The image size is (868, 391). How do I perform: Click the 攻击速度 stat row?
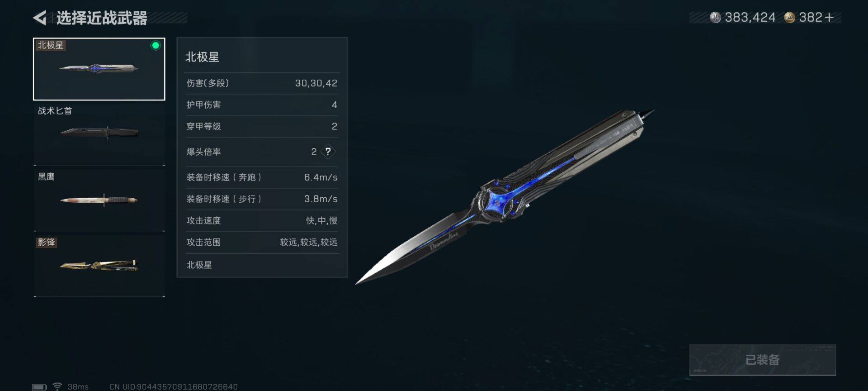262,220
